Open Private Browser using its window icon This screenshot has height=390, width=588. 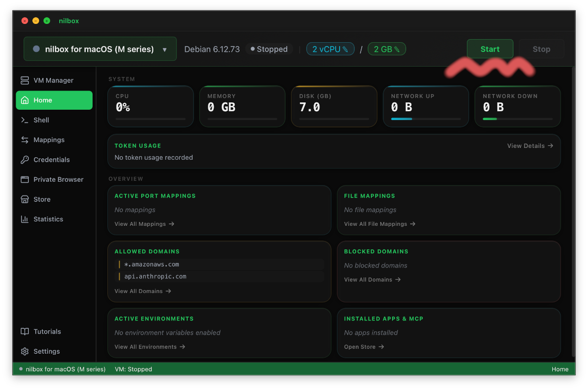[x=24, y=180]
